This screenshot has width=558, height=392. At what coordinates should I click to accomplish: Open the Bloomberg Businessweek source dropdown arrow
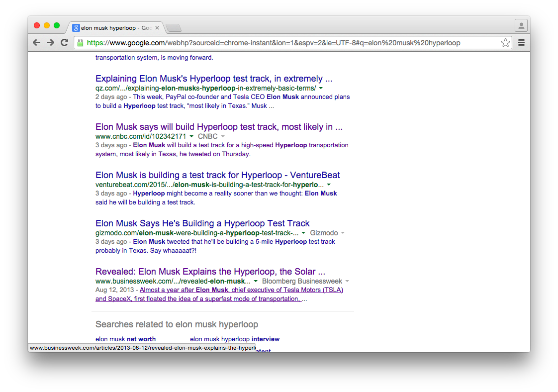click(x=347, y=281)
